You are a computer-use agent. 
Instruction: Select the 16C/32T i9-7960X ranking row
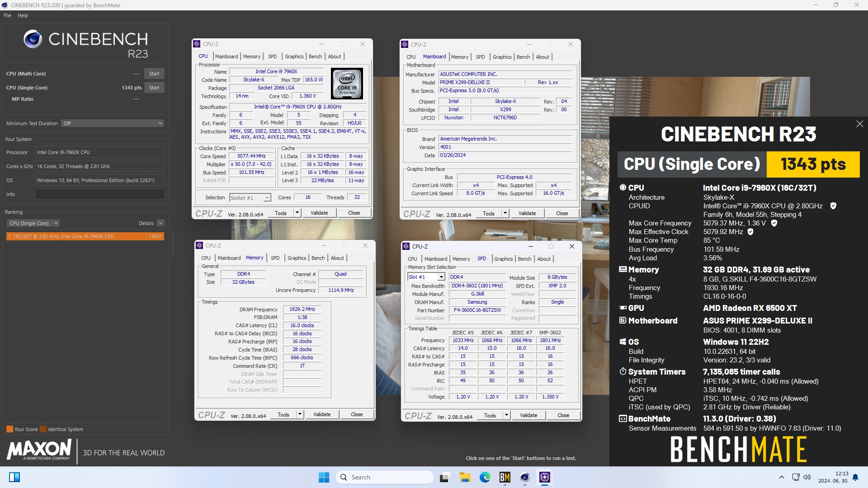[85, 236]
